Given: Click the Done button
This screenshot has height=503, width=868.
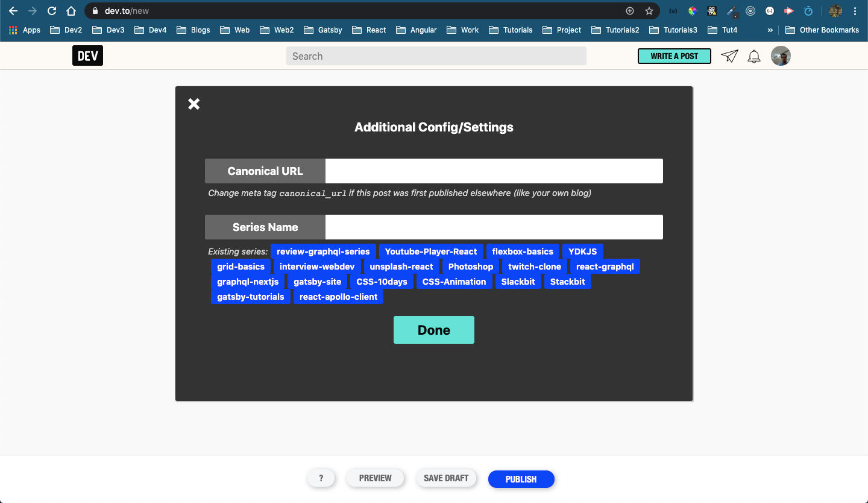Looking at the screenshot, I should [434, 330].
